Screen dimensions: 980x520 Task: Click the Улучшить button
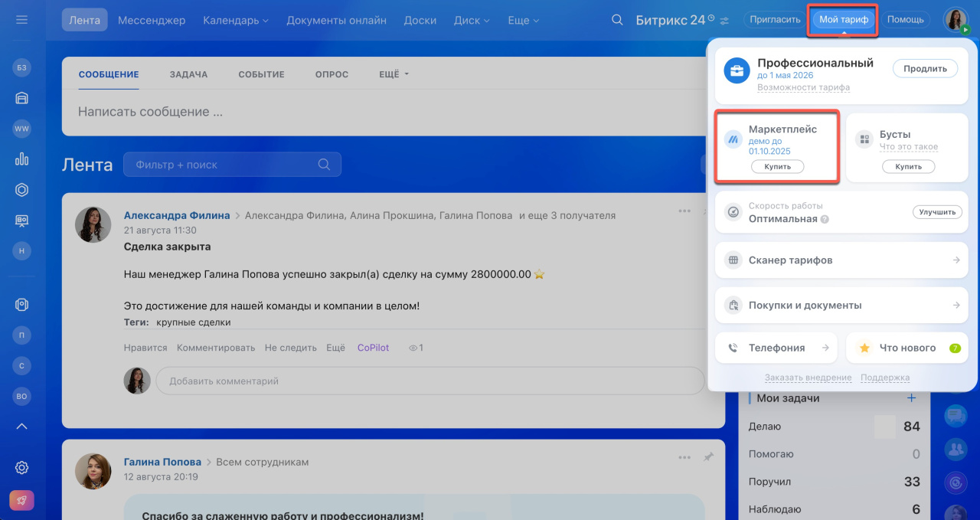tap(937, 212)
